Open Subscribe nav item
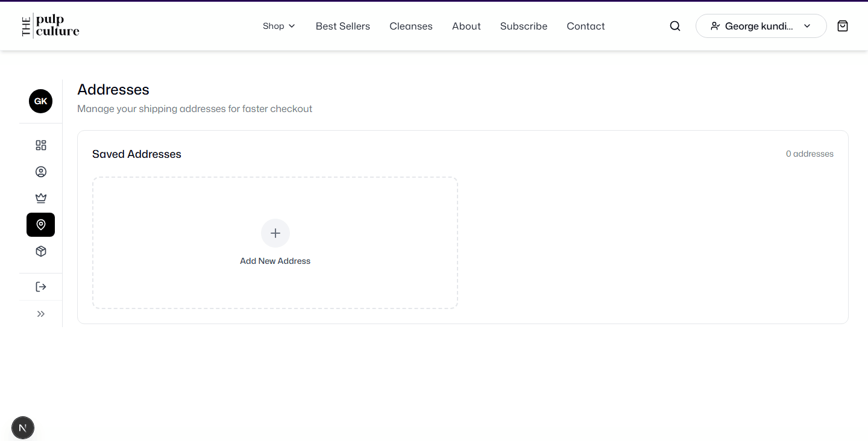This screenshot has width=868, height=441. [x=524, y=26]
